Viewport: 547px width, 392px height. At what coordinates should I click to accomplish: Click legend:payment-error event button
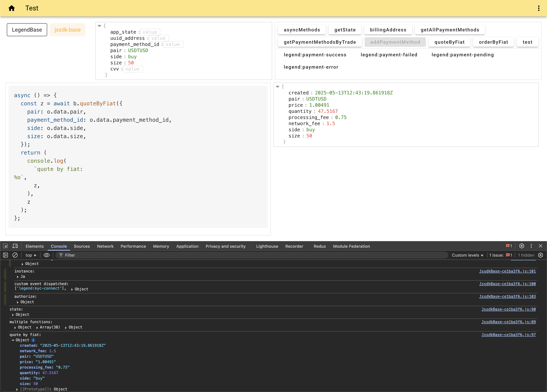pyautogui.click(x=311, y=67)
